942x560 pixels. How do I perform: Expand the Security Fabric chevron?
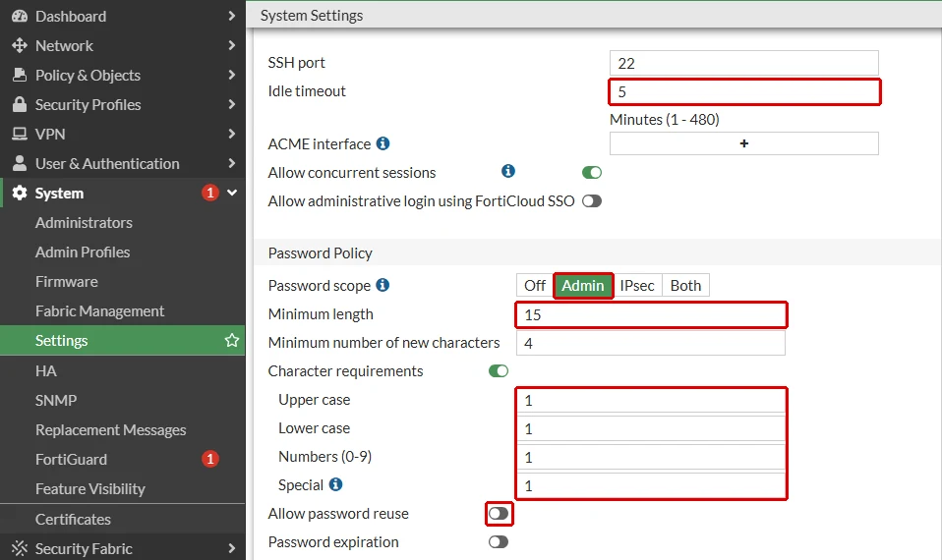click(232, 548)
